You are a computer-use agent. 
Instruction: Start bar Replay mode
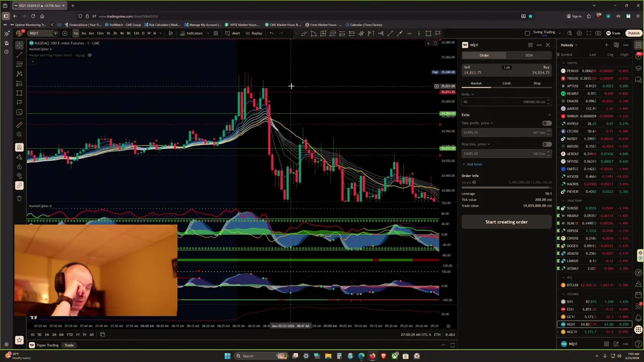click(x=254, y=33)
